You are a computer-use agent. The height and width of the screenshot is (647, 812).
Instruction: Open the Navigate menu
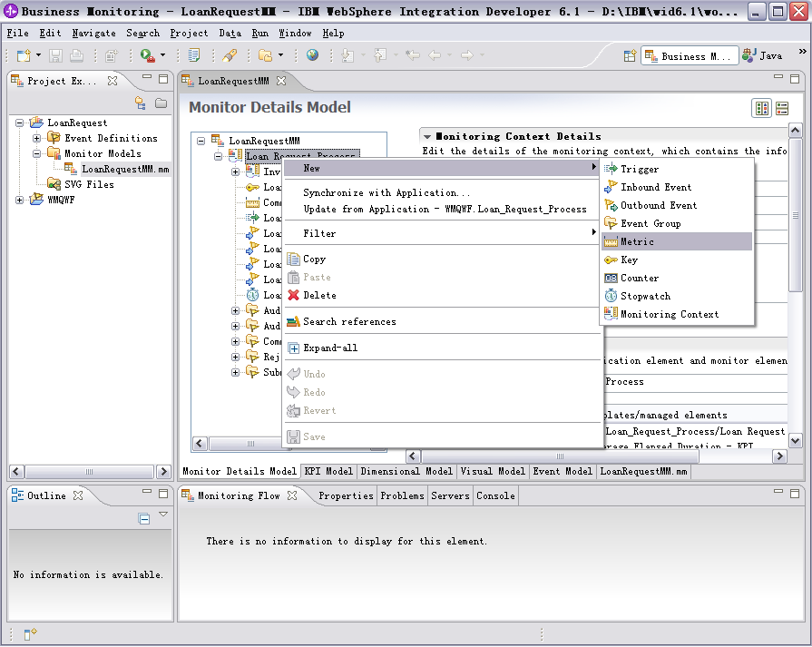93,34
